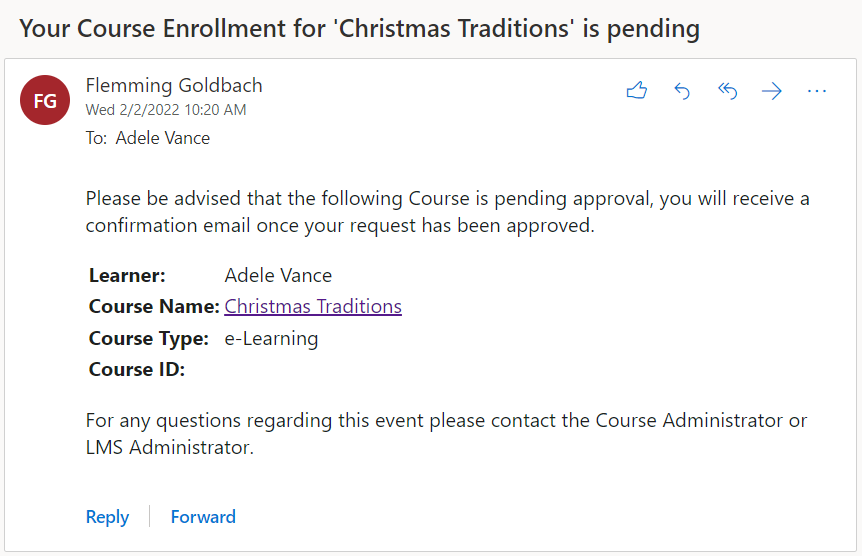Viewport: 862px width, 556px height.
Task: Click the e-Learning course type value
Action: [271, 338]
